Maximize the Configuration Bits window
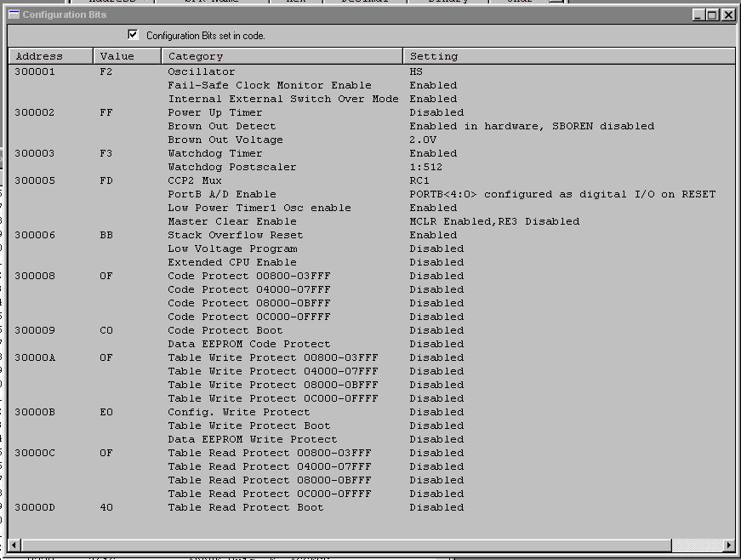This screenshot has width=741, height=560. point(713,14)
